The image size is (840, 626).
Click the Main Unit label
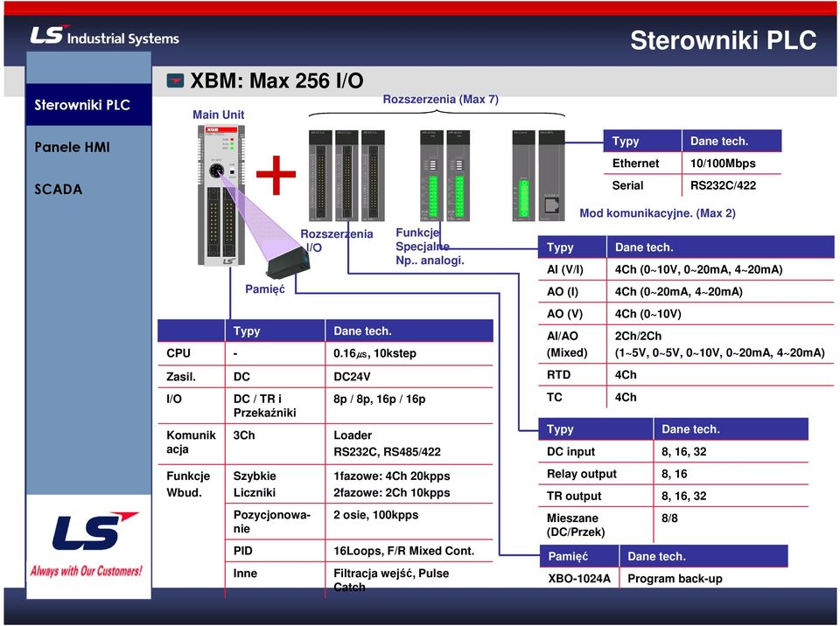pyautogui.click(x=218, y=115)
